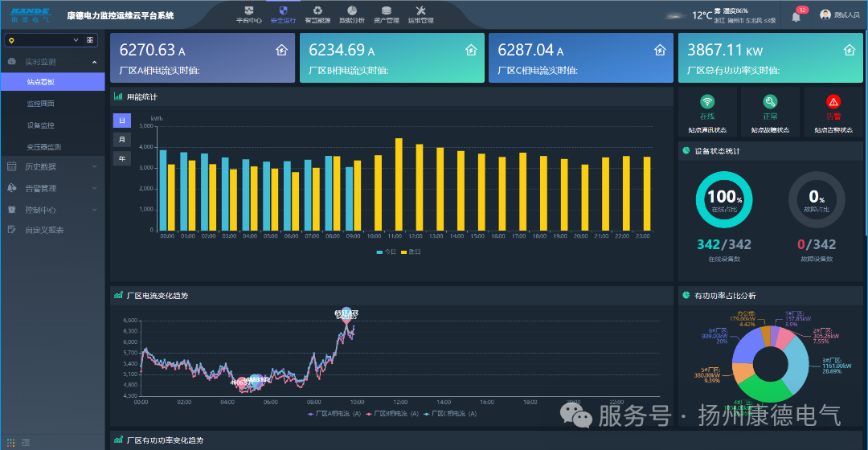This screenshot has height=450, width=868.
Task: Click the green 在线 communication status icon
Action: (707, 102)
